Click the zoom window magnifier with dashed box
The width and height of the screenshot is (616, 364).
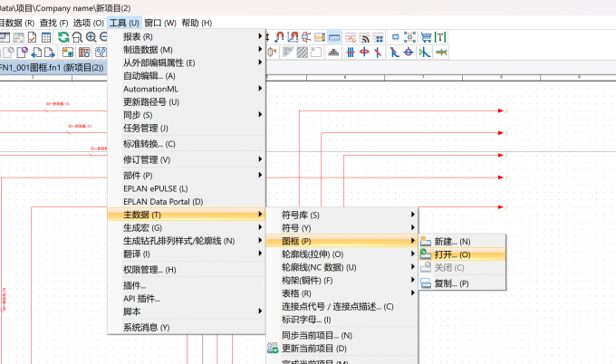77,37
